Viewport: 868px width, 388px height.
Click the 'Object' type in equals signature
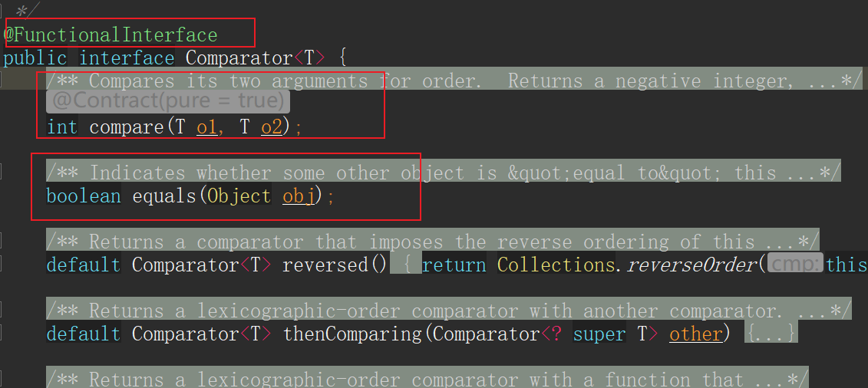pos(239,196)
